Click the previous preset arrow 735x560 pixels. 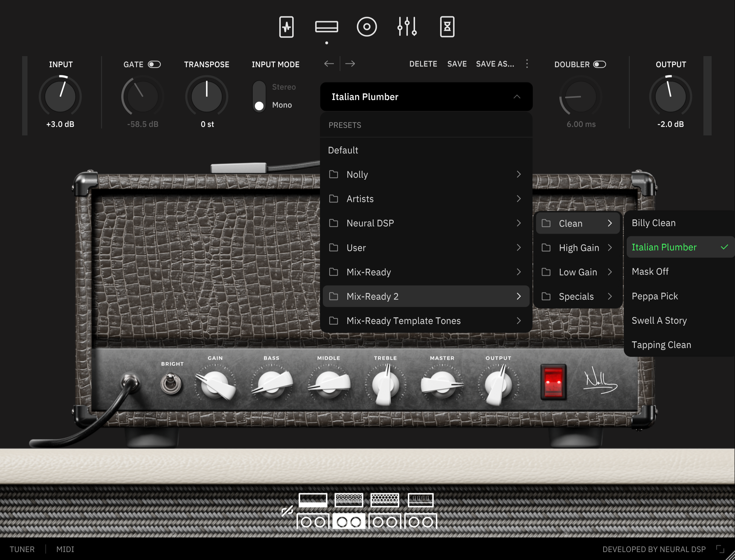[x=329, y=64]
